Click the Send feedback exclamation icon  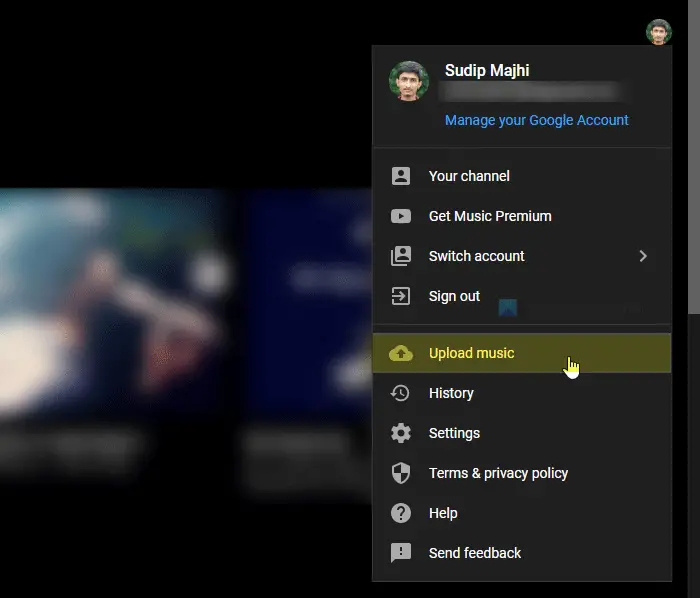401,553
